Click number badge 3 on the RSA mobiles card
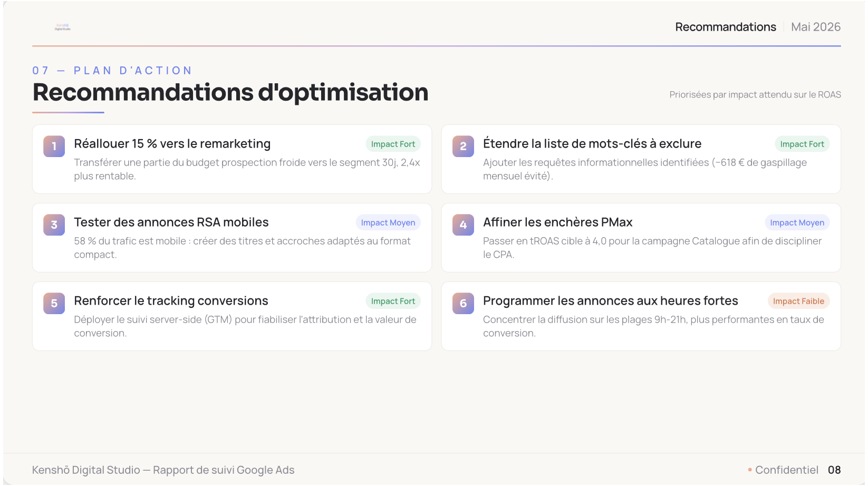 click(x=54, y=225)
